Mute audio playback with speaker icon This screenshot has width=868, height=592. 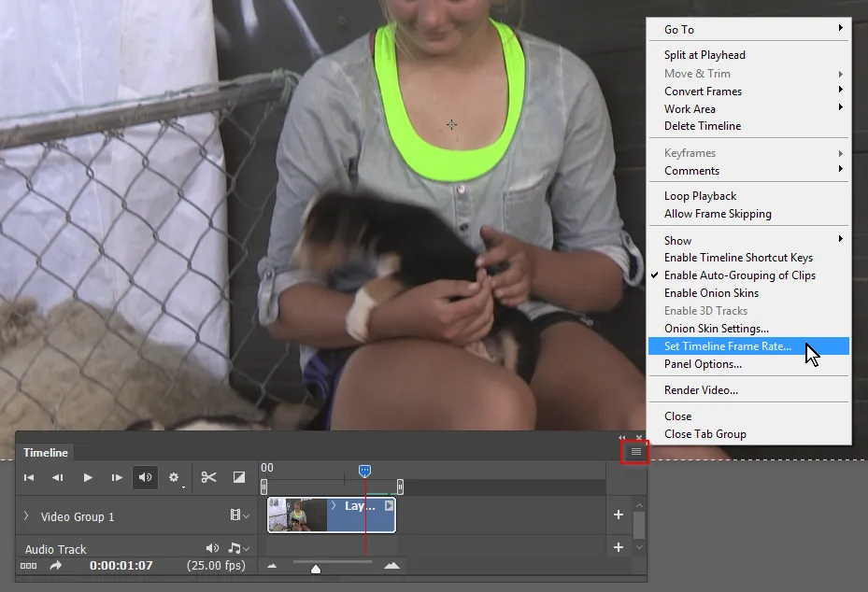point(145,477)
